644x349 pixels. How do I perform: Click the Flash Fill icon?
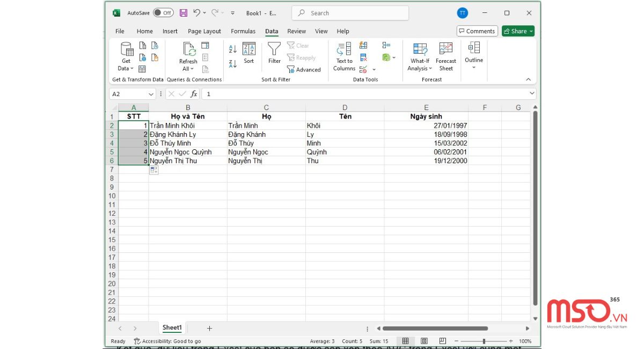coord(363,45)
